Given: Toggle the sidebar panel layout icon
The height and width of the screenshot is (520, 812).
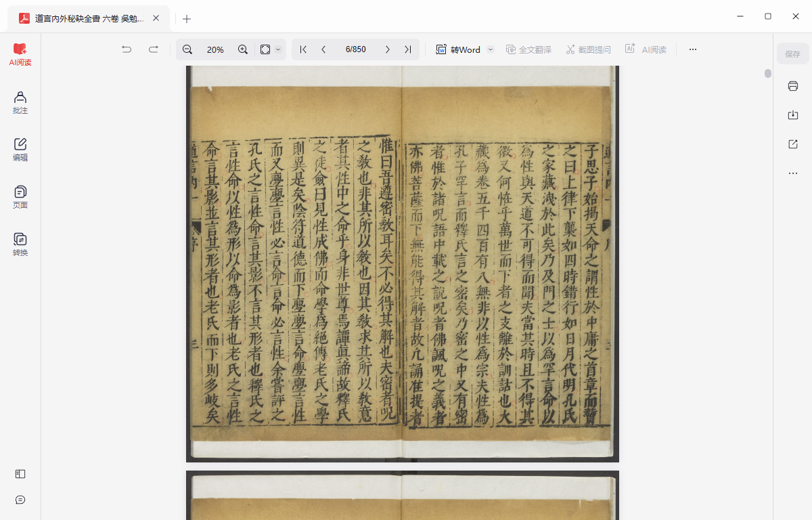Looking at the screenshot, I should coord(20,475).
